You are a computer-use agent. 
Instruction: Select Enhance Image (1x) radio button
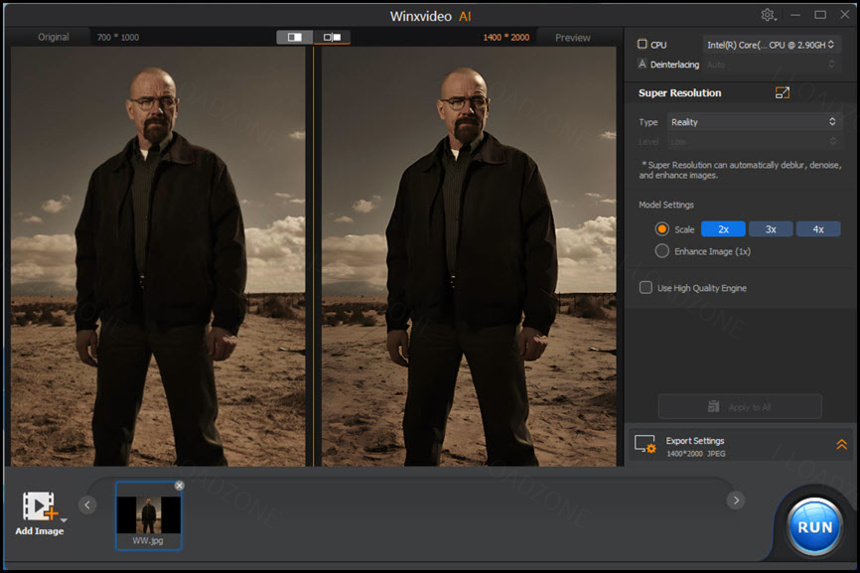coord(662,251)
